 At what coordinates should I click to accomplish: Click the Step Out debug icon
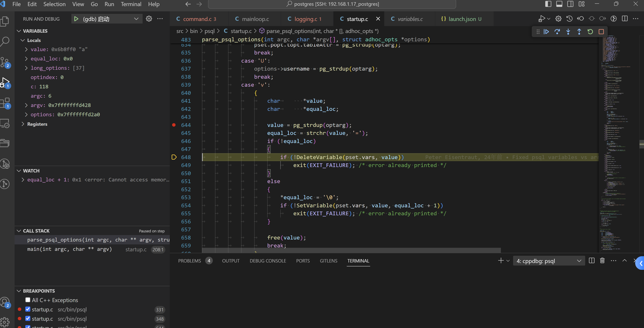579,32
